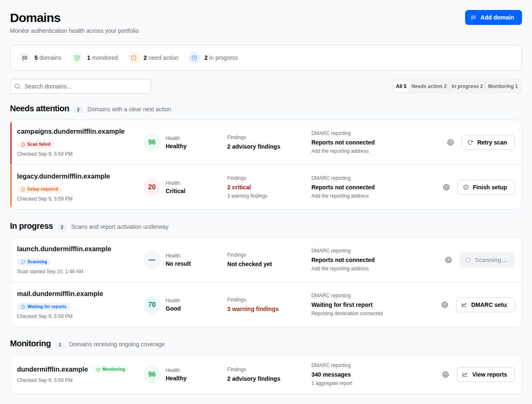Retry scan for campaigns domain
The image size is (532, 404).
pos(488,142)
